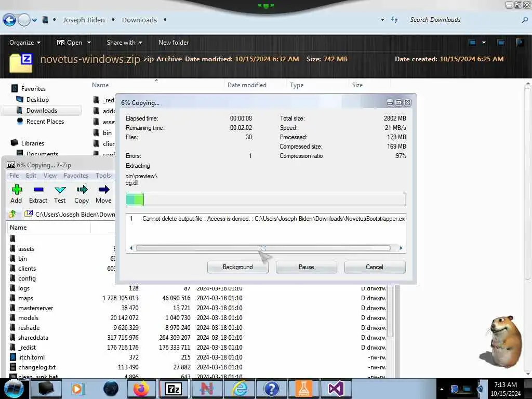The height and width of the screenshot is (399, 532).
Task: Click the extraction progress bar
Action: 265,199
